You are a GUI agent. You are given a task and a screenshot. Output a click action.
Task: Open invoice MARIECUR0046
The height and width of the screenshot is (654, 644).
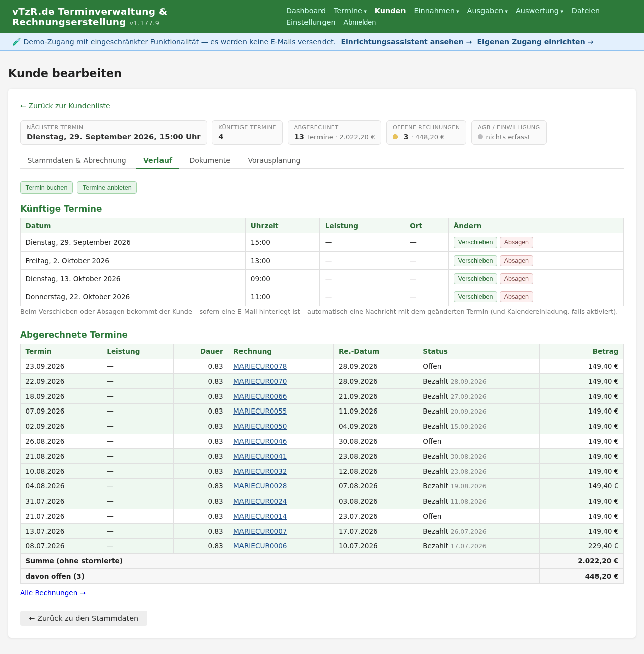click(260, 441)
